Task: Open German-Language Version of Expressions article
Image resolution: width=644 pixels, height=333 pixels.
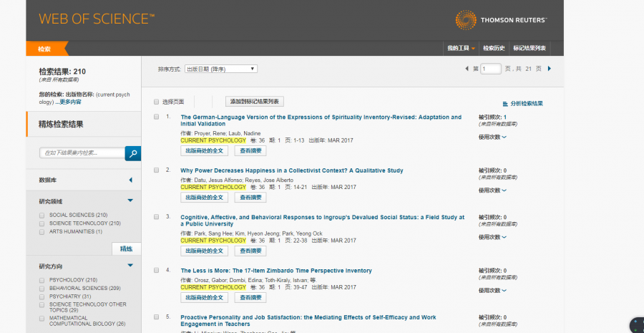Action: coord(321,120)
